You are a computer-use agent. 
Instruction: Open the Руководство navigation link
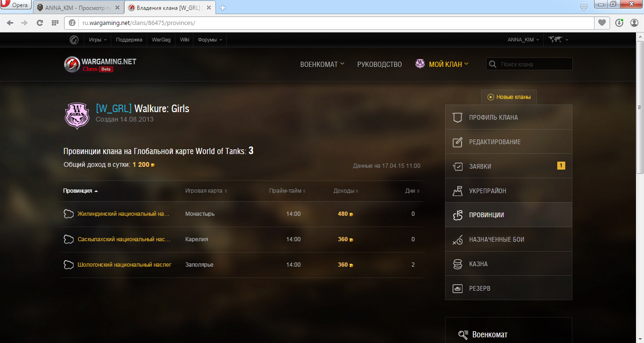coord(380,65)
